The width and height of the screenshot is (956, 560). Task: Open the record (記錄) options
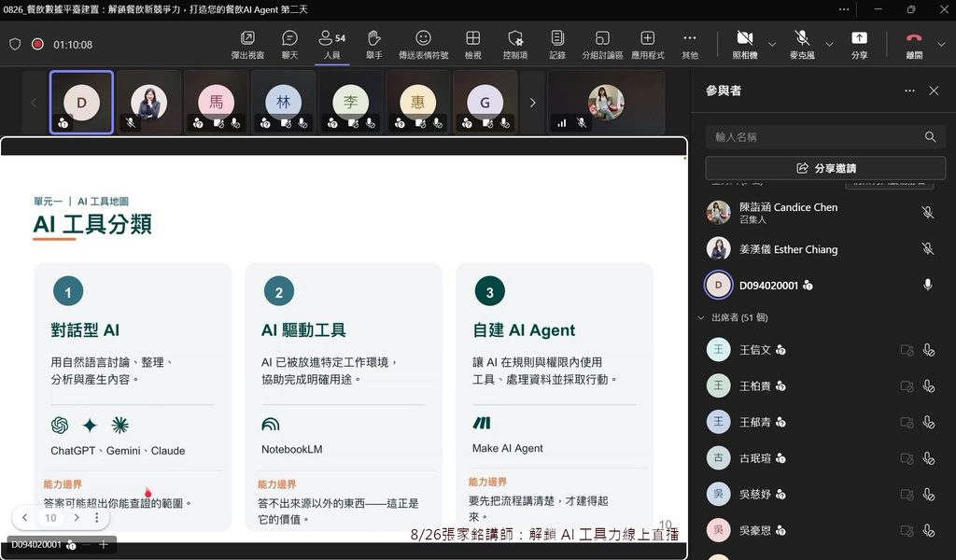click(557, 45)
